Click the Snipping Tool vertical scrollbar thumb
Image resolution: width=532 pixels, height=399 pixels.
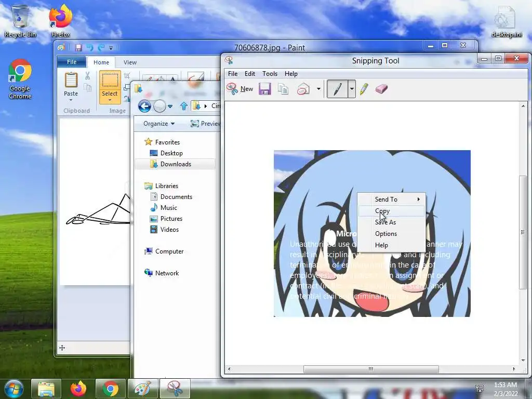pos(523,232)
